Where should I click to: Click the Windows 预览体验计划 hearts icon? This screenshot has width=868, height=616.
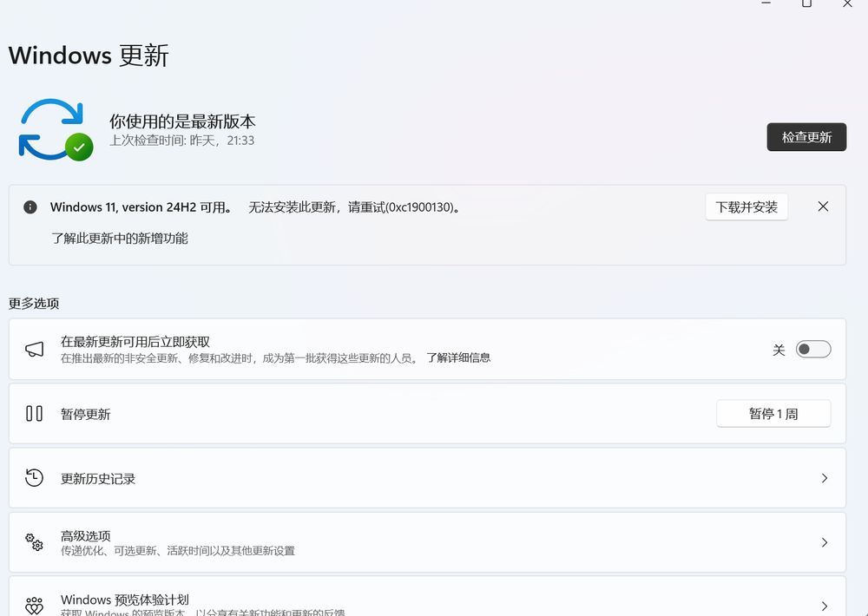(x=35, y=606)
